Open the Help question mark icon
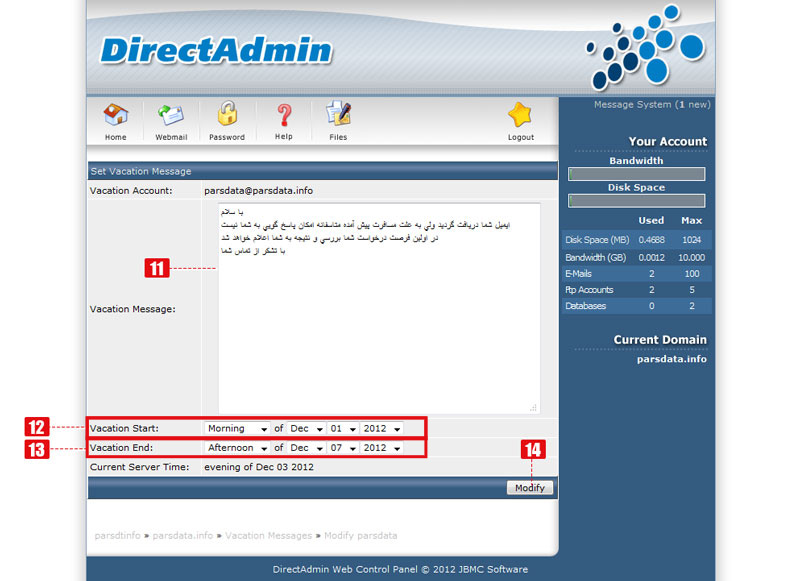This screenshot has width=800, height=581. click(284, 115)
